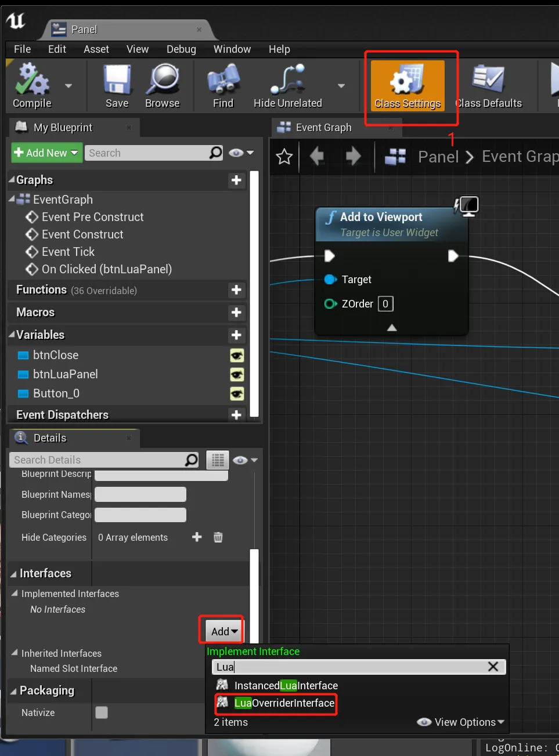Click the favorites star beside the breadcrumb
The image size is (559, 756).
point(284,157)
